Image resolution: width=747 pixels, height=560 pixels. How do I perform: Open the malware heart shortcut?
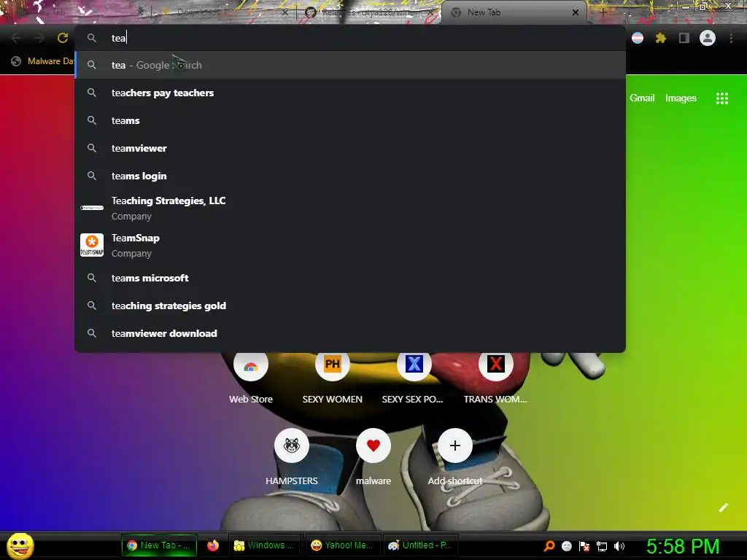point(373,458)
